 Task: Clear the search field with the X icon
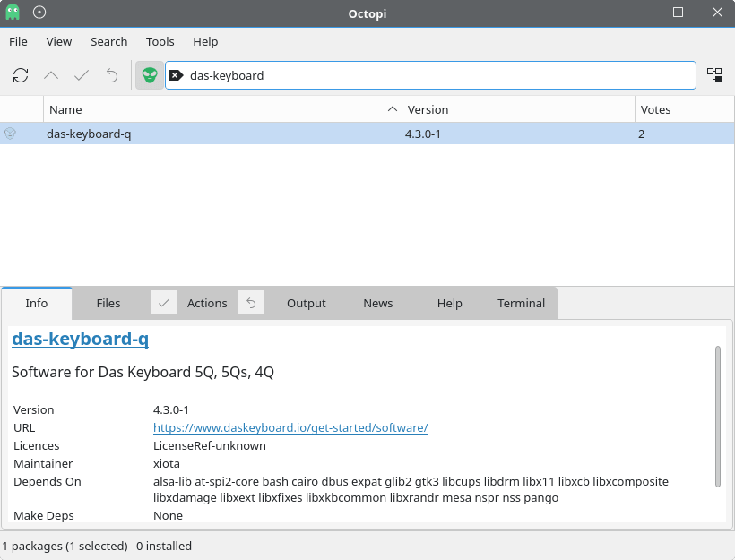(176, 75)
